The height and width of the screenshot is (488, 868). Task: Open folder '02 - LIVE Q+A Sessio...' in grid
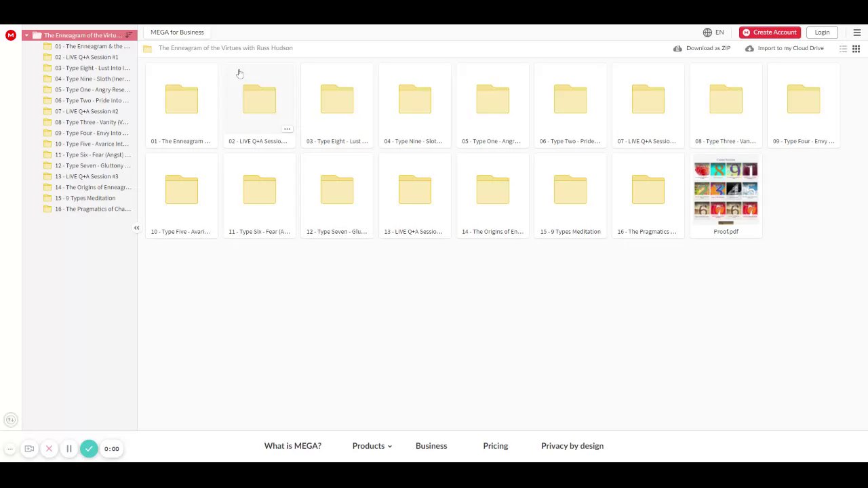[x=259, y=106]
